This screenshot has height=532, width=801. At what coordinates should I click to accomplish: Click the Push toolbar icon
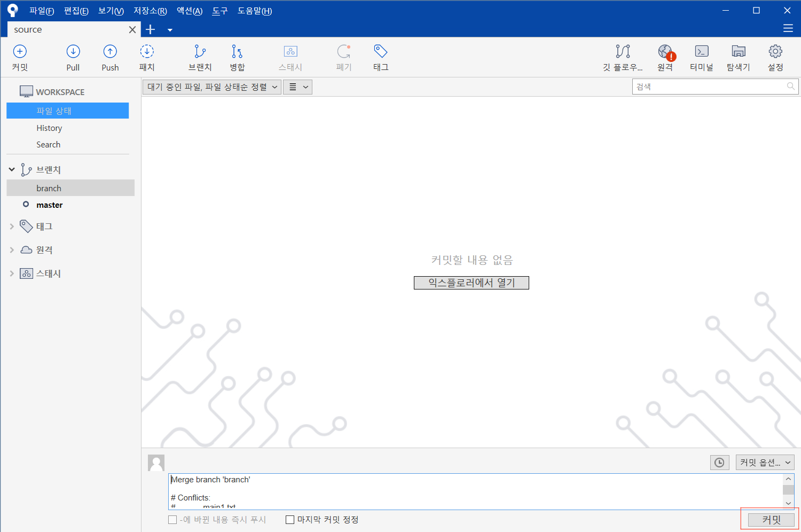click(110, 51)
